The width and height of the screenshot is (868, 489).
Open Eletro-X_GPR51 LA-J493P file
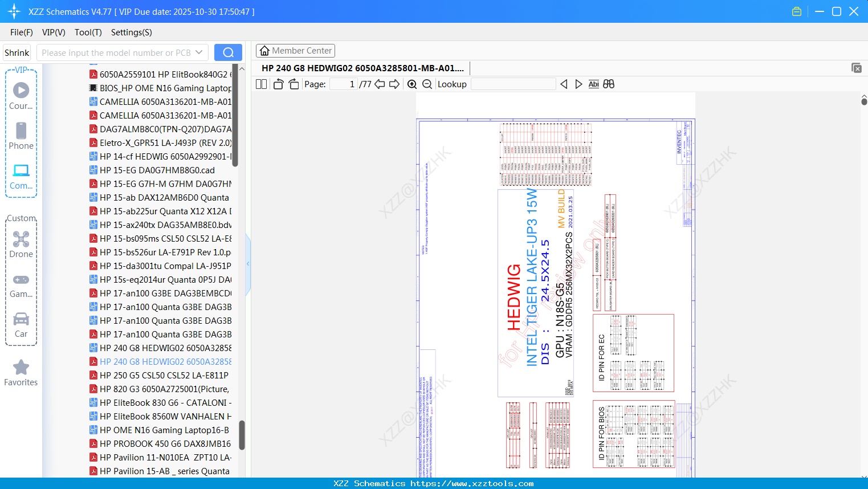coord(160,142)
